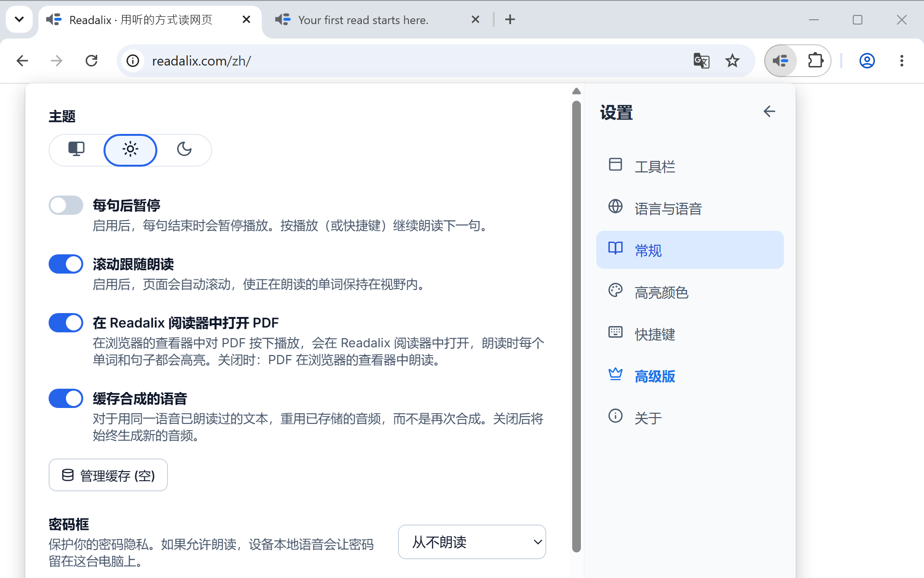This screenshot has width=924, height=578.
Task: Bookmark this page with the star icon
Action: coord(732,61)
